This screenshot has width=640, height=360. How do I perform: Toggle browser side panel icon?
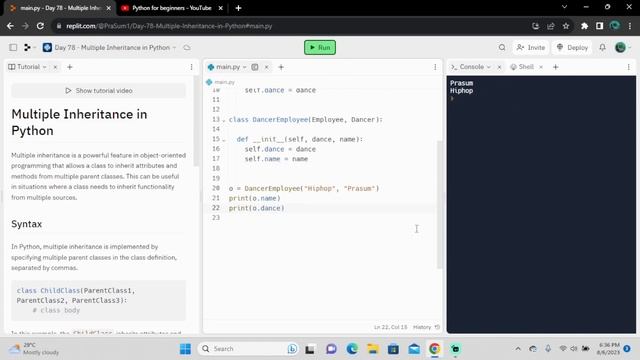click(x=599, y=26)
